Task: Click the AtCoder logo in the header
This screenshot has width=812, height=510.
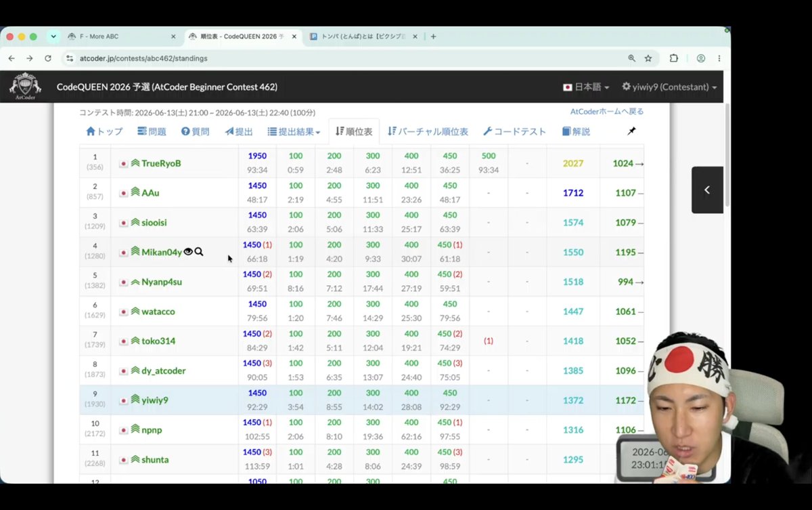Action: click(x=26, y=86)
